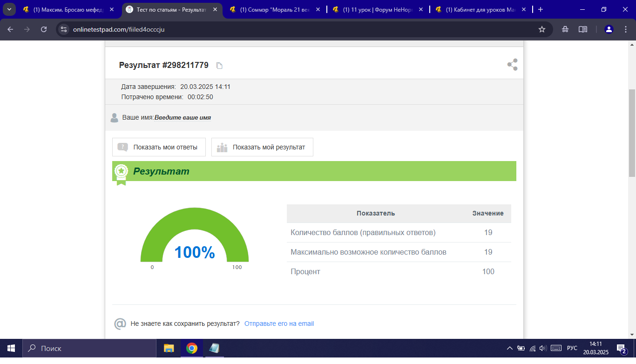
Task: Show hidden system tray icons
Action: click(509, 348)
